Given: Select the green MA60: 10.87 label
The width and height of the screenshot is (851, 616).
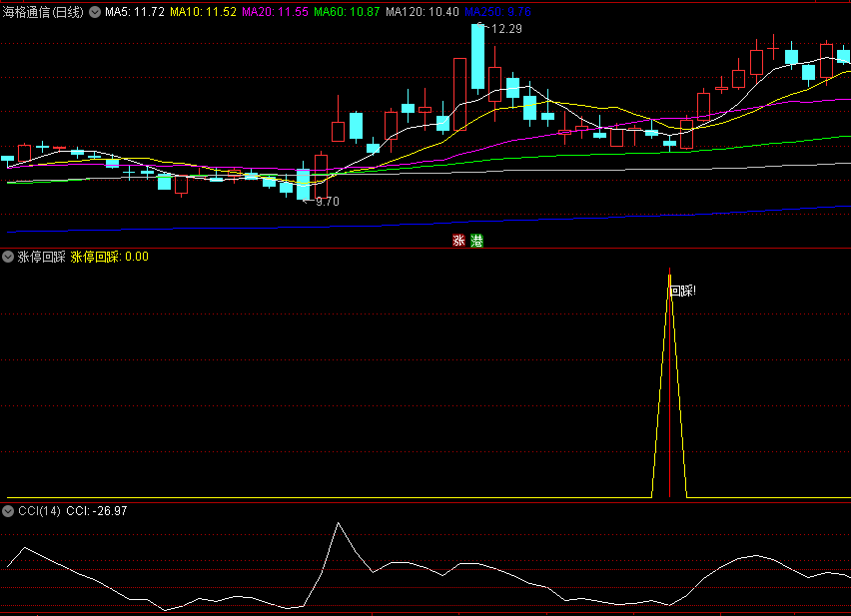Looking at the screenshot, I should click(347, 12).
